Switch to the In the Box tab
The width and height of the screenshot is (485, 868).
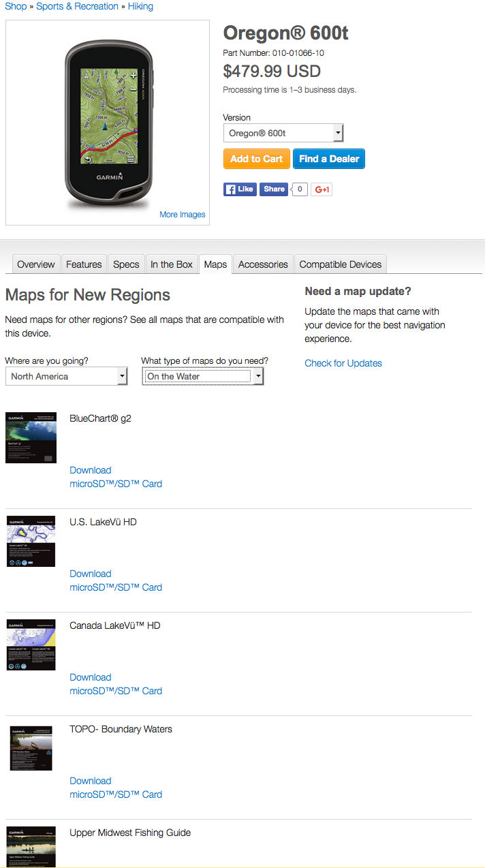[x=172, y=264]
